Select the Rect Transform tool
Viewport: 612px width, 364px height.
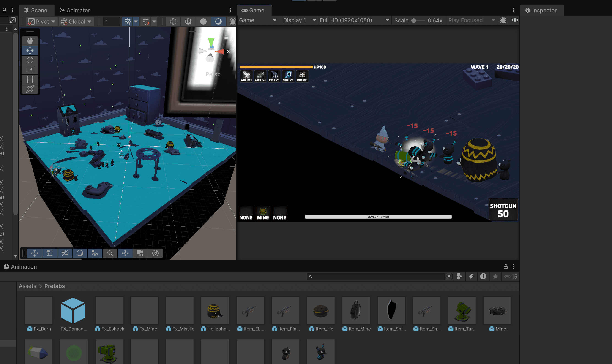coord(30,79)
